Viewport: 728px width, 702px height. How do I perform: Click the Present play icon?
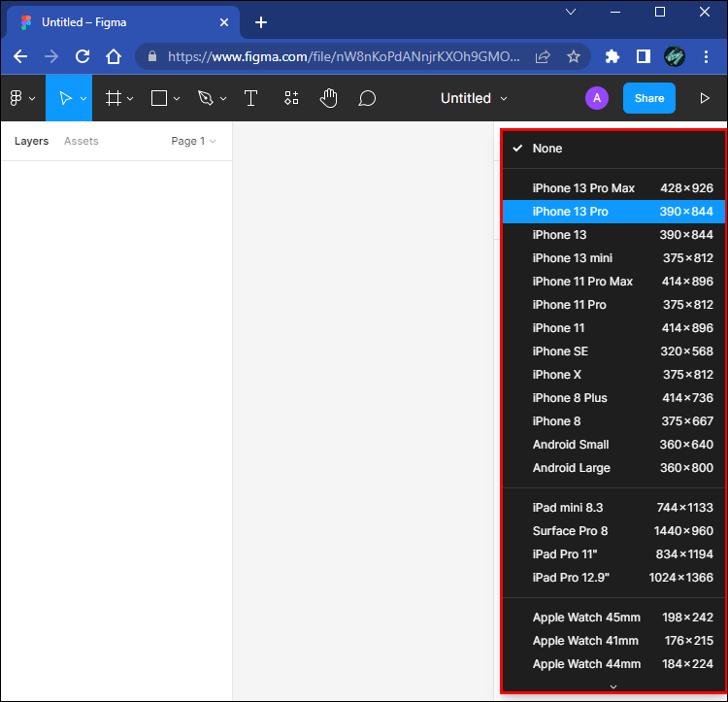705,98
